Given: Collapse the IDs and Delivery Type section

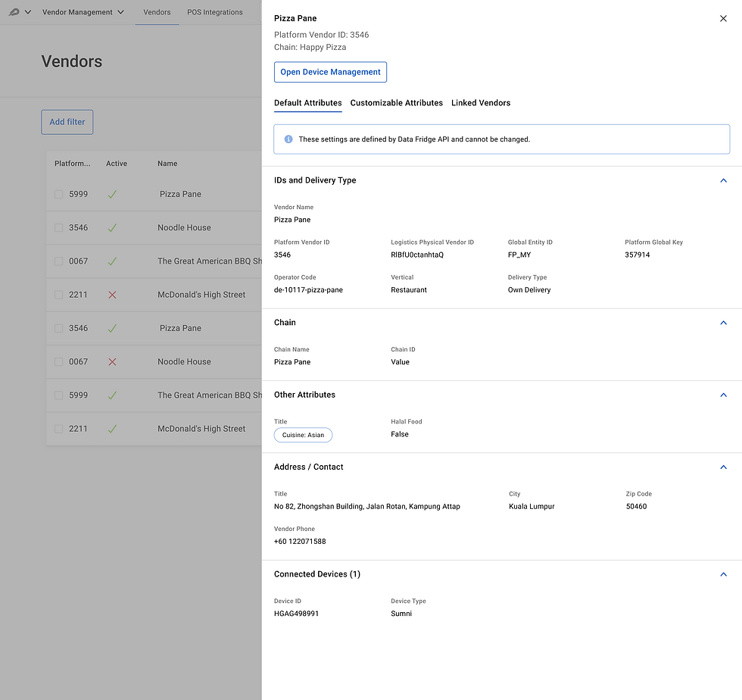Looking at the screenshot, I should (723, 180).
